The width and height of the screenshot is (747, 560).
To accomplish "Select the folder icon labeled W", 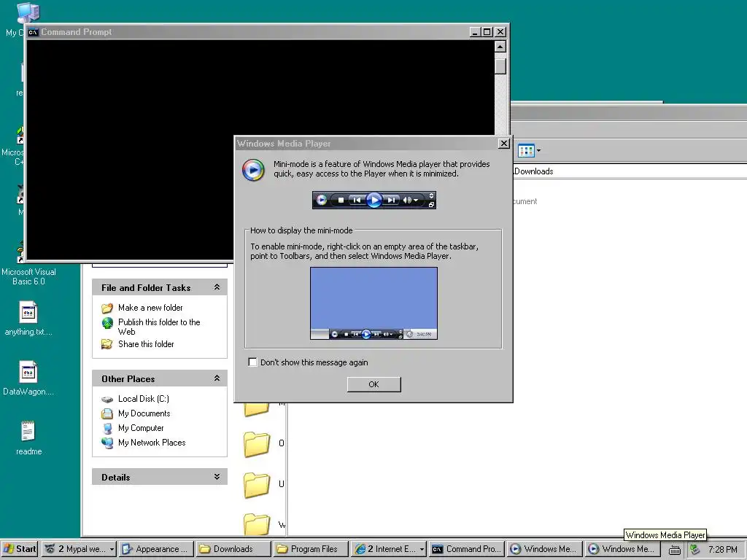I will point(257,524).
